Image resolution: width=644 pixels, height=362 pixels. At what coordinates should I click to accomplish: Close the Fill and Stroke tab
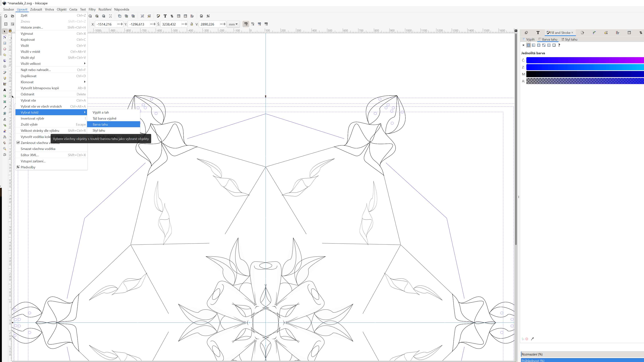pos(572,33)
